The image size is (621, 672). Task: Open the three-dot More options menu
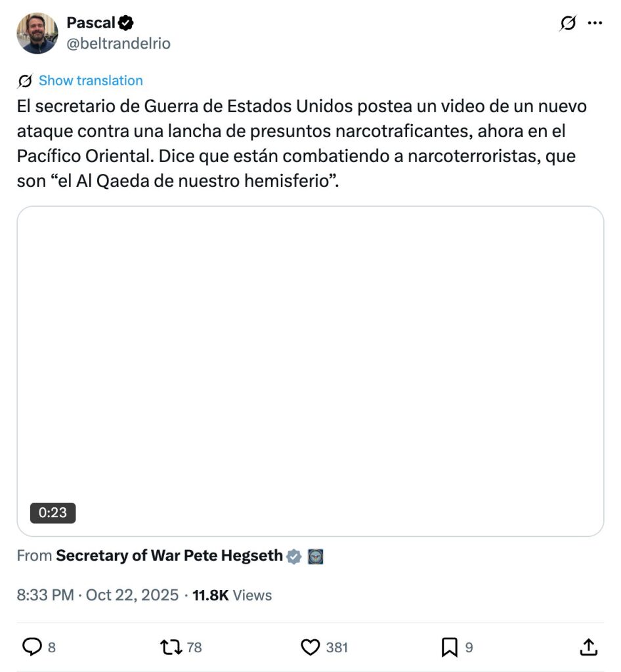(595, 23)
